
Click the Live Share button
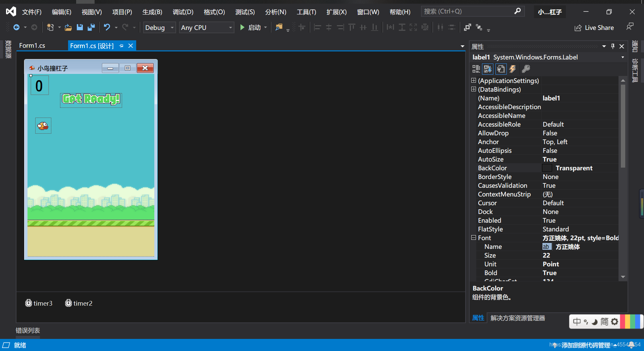(594, 28)
